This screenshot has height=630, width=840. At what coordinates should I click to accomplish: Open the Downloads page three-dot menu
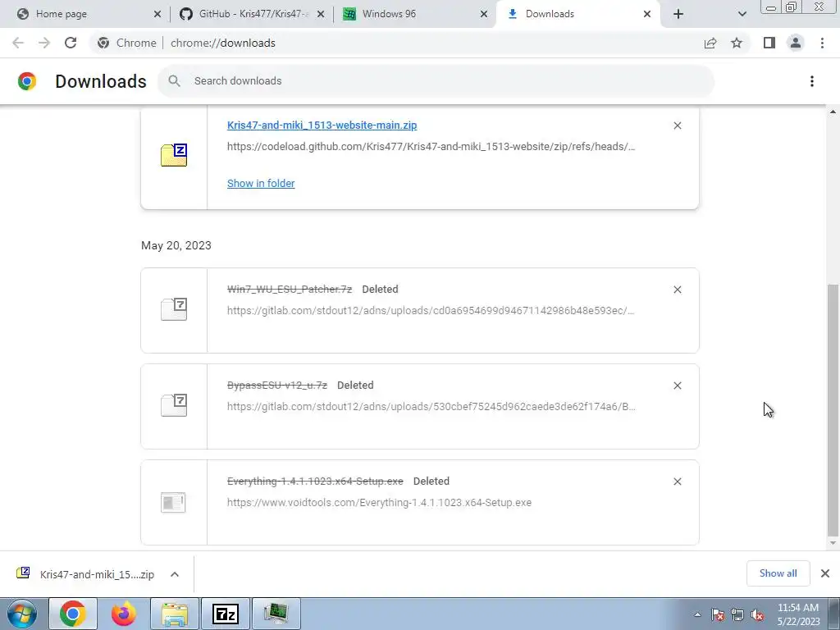(812, 81)
